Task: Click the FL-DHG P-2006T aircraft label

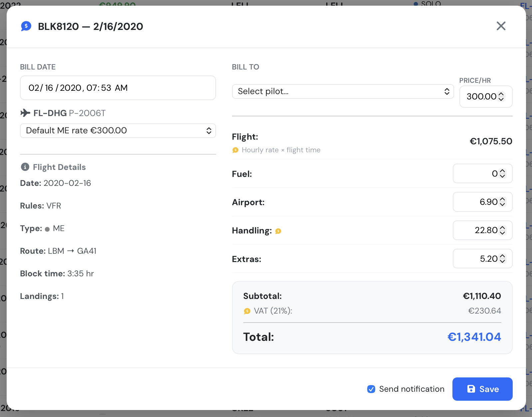Action: coord(69,113)
